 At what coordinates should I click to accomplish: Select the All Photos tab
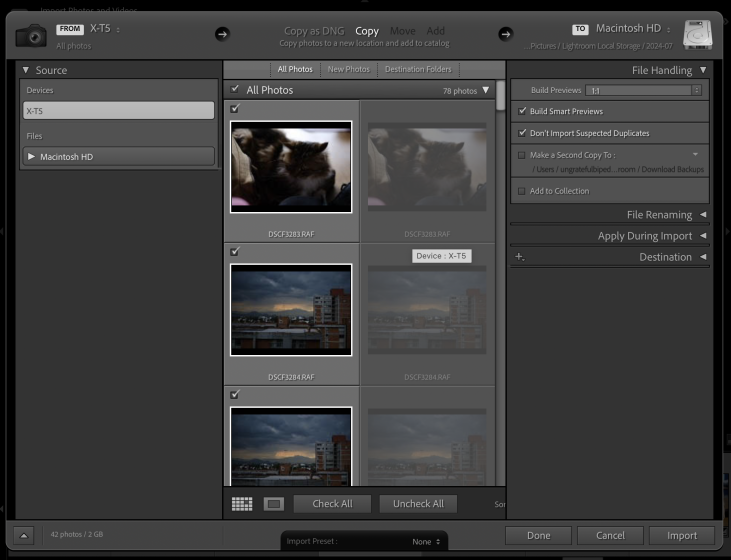295,69
